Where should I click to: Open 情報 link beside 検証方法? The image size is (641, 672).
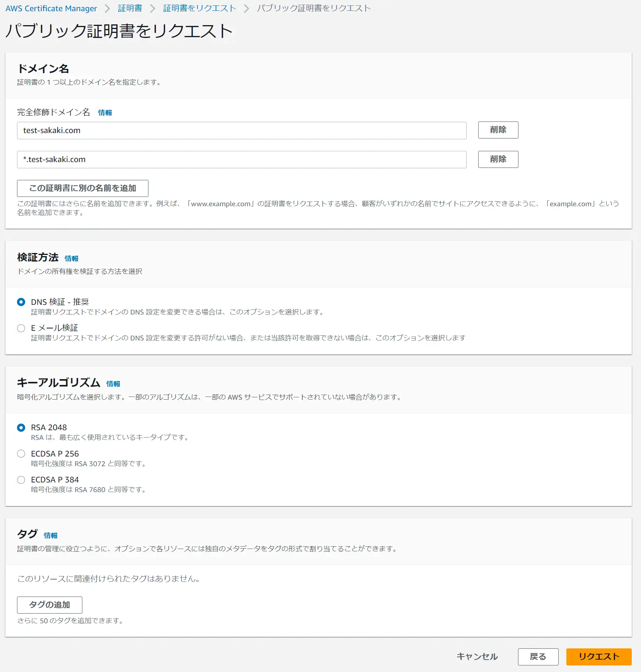(72, 258)
